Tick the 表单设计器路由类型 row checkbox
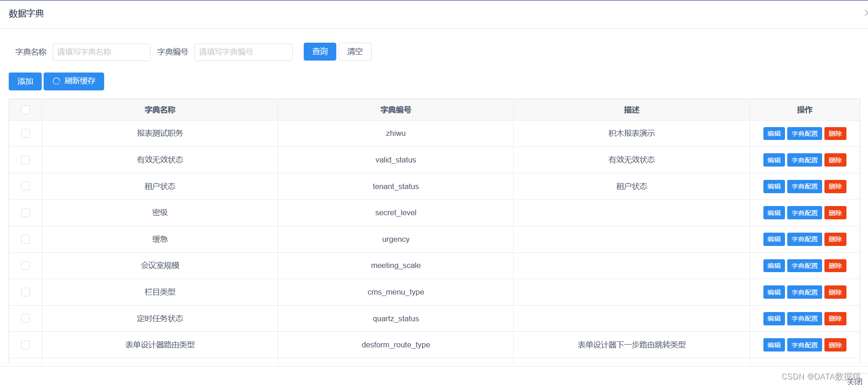 [x=25, y=345]
